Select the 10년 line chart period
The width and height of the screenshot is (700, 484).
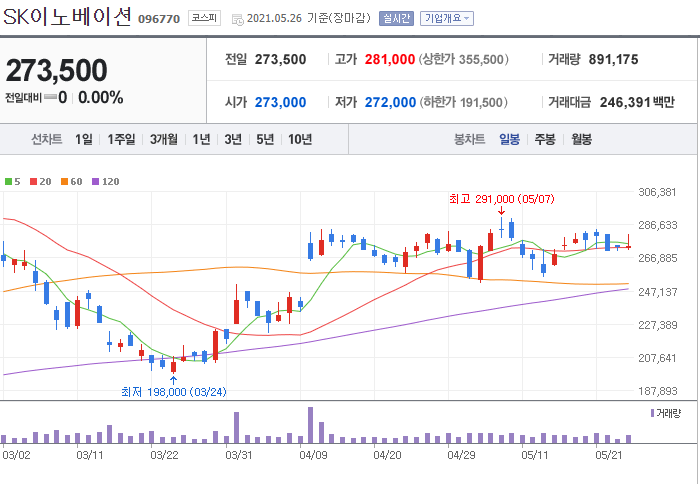[x=300, y=139]
